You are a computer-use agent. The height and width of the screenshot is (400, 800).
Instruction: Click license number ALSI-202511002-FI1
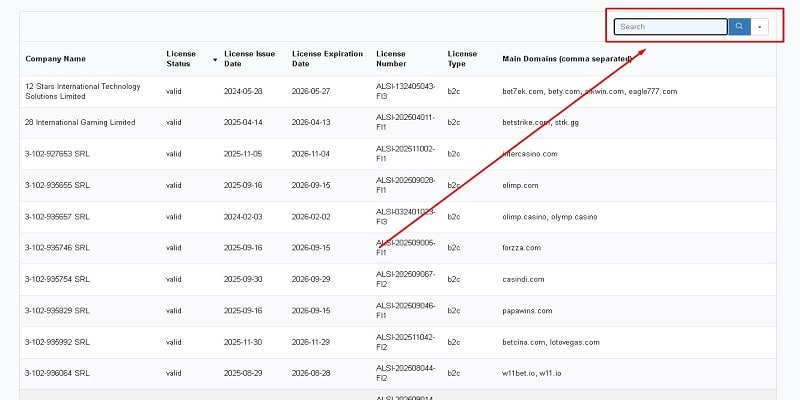pos(406,154)
